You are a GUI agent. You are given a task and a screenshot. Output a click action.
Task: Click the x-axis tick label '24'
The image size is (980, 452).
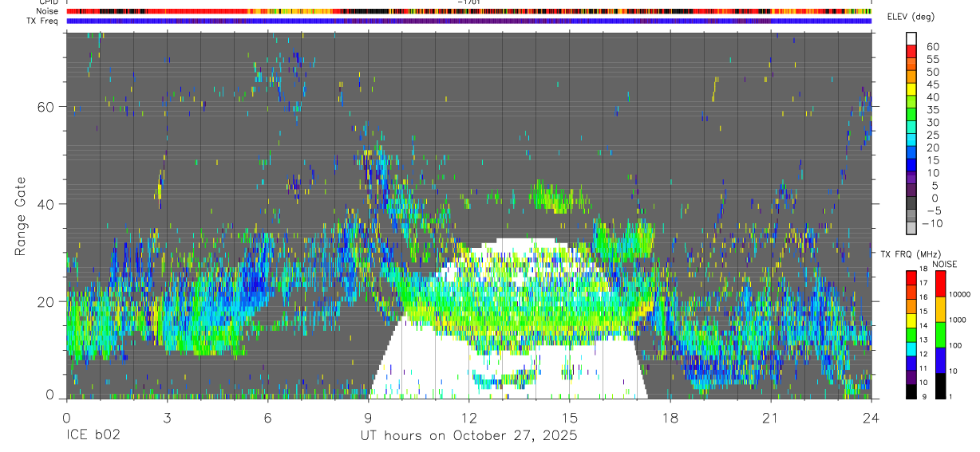tap(871, 418)
